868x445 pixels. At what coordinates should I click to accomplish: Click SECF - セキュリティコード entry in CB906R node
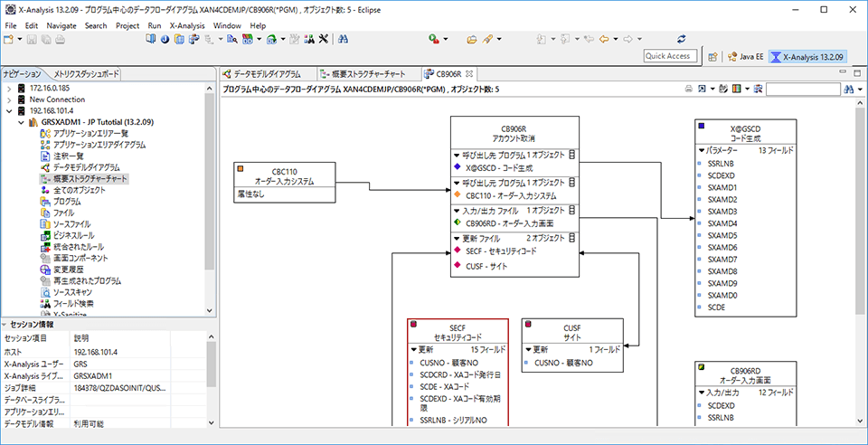[x=501, y=251]
